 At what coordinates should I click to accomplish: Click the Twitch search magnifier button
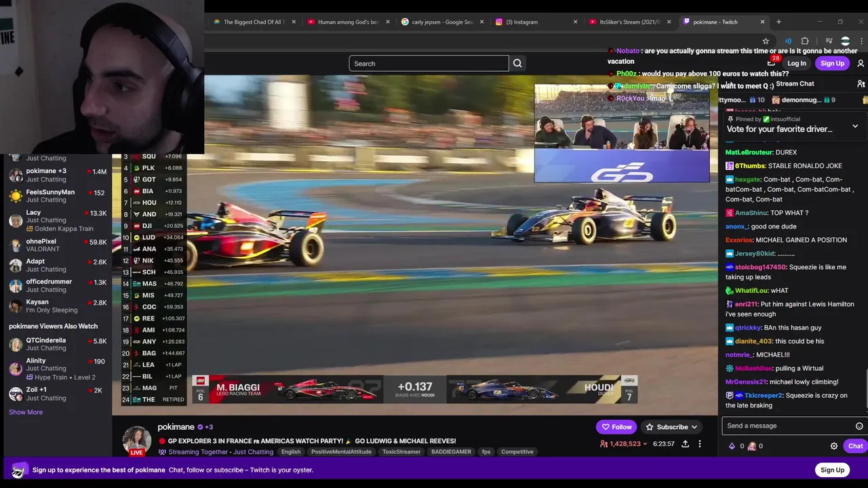[x=517, y=63]
